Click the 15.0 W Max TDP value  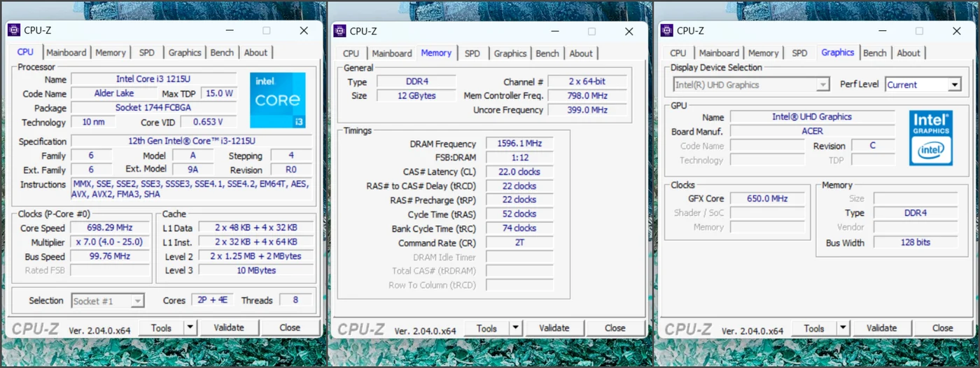220,93
